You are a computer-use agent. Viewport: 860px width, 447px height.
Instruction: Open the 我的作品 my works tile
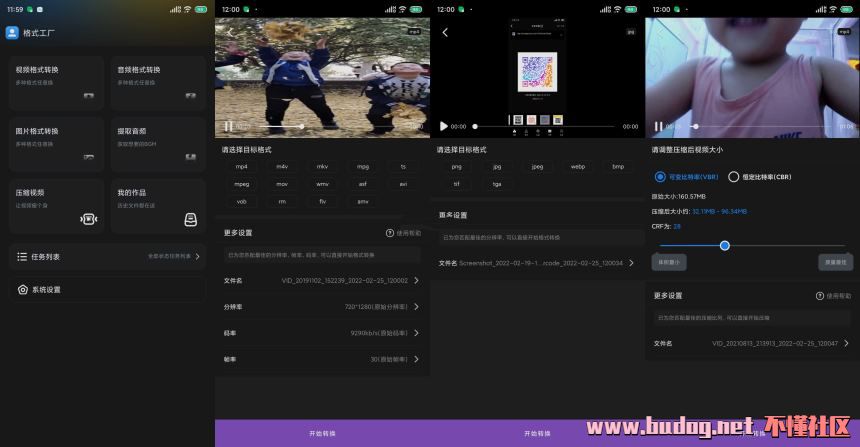point(158,204)
